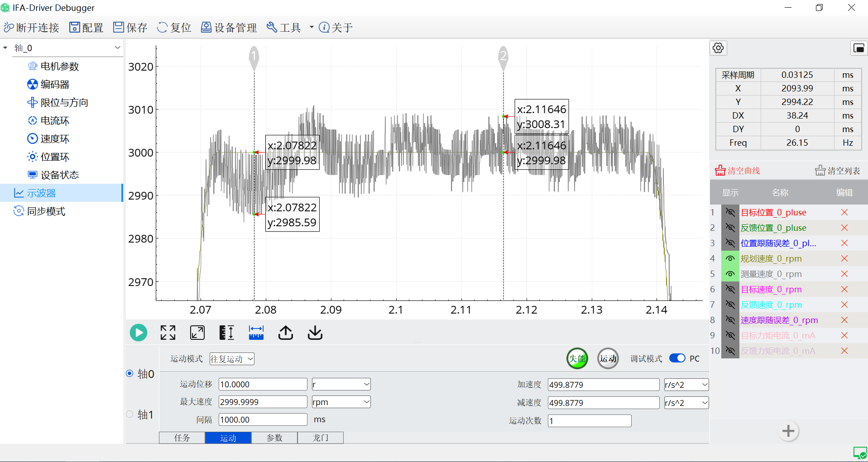Start oscilloscope capture with green play button
Viewport: 868px width, 462px height.
[x=139, y=333]
